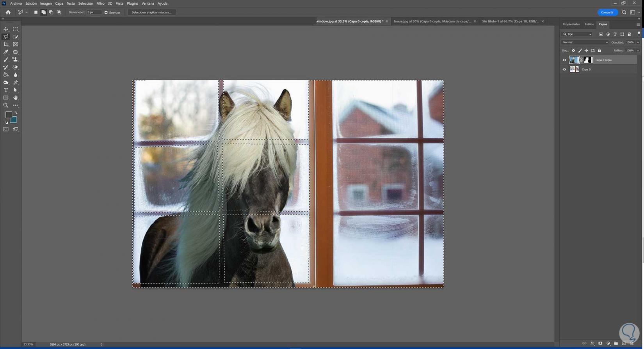Switch to the Propiedades tab
This screenshot has width=644, height=349.
[x=571, y=24]
